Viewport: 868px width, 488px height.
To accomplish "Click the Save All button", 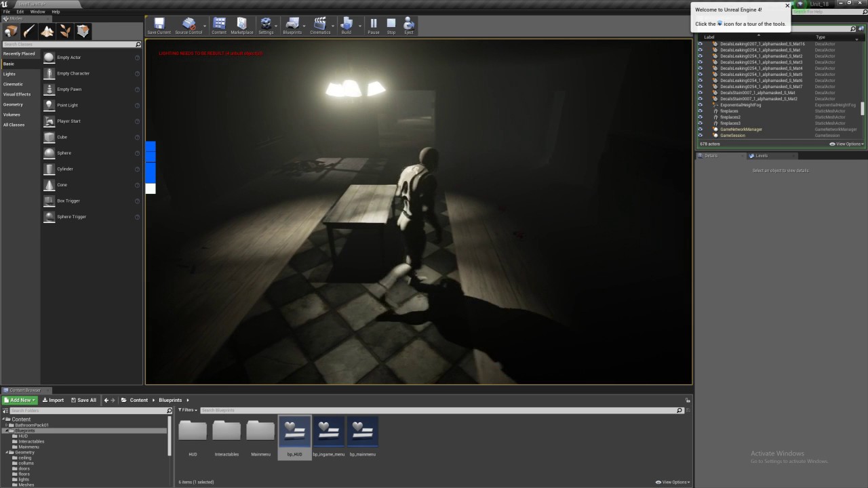I will tap(83, 400).
